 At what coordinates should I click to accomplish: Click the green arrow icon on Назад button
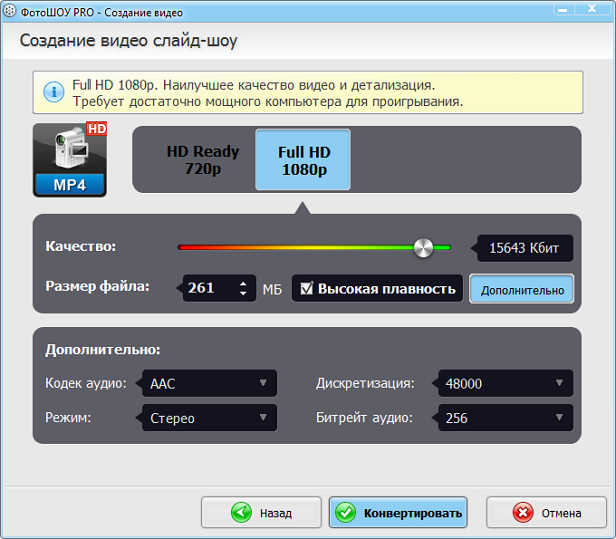[x=241, y=512]
